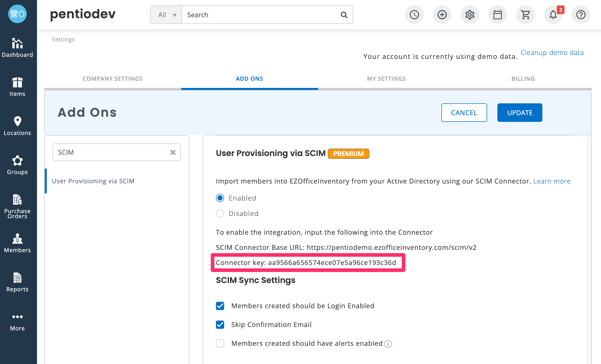Select the Disabled radio option
Screen dimensions: 601x364
pos(220,213)
